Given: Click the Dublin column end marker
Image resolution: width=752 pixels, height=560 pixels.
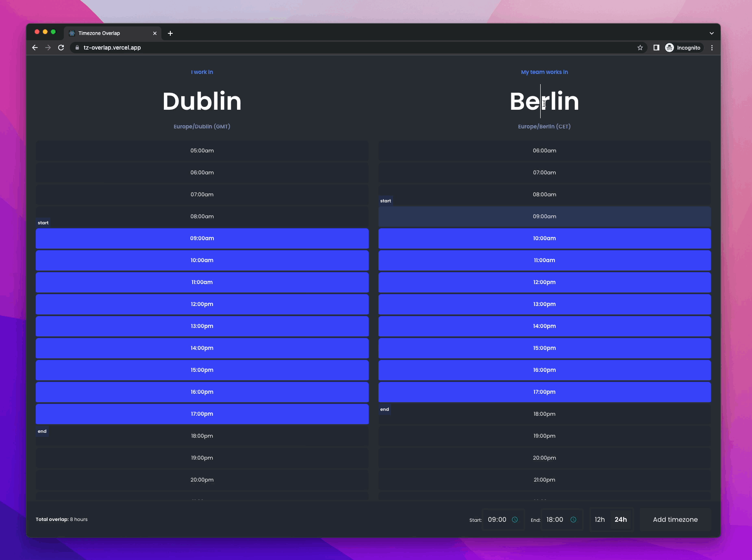Looking at the screenshot, I should (42, 431).
